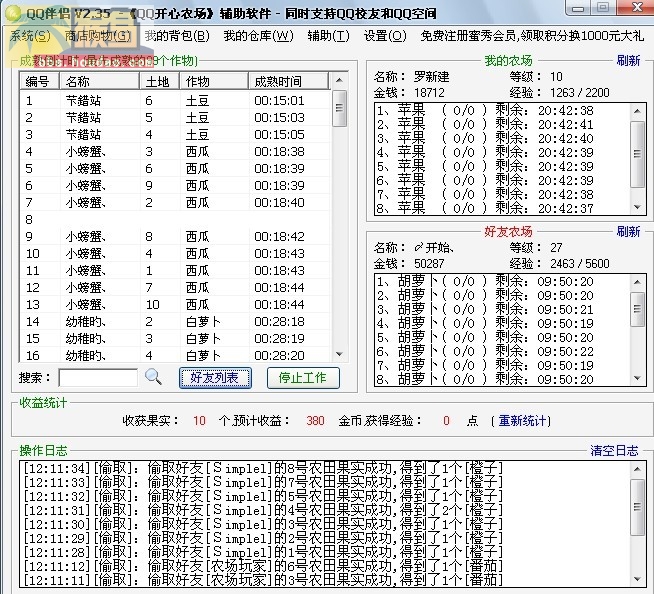The height and width of the screenshot is (594, 654).
Task: Select row 7 with 西瓜 00:18:40
Action: coord(175,203)
